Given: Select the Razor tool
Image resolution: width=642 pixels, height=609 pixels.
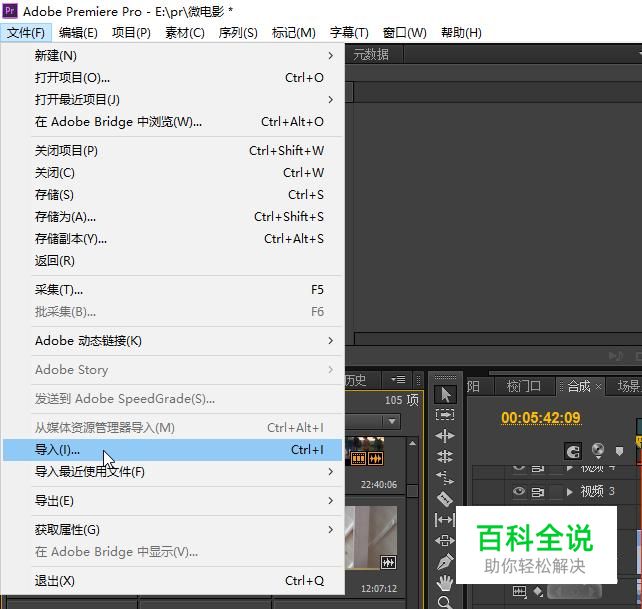Looking at the screenshot, I should click(445, 499).
